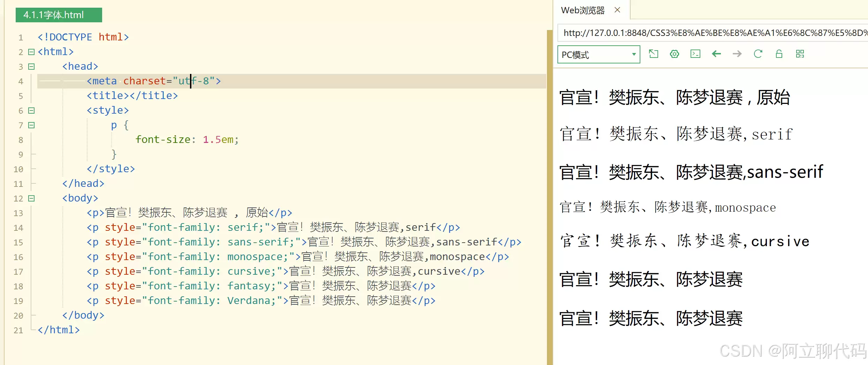This screenshot has height=365, width=868.
Task: Collapse the <html> fold on line 2
Action: [31, 52]
